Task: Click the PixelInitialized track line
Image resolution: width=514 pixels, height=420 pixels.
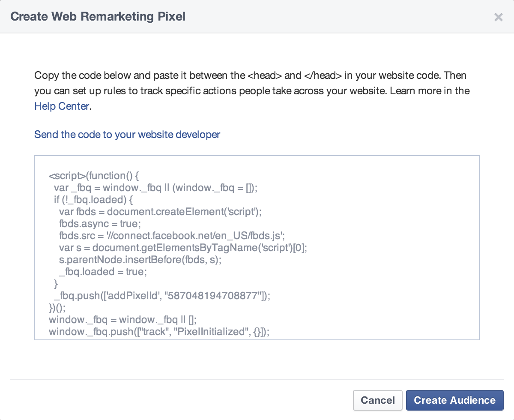Action: [159, 332]
